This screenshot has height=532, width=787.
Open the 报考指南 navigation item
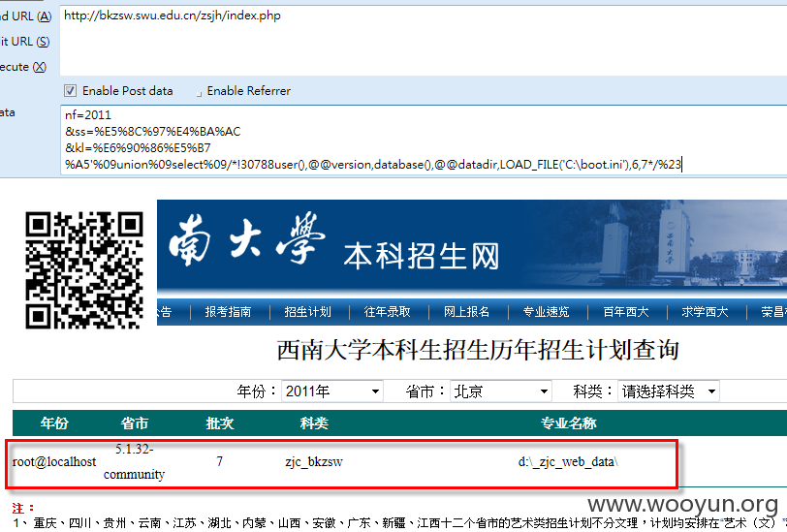(228, 312)
